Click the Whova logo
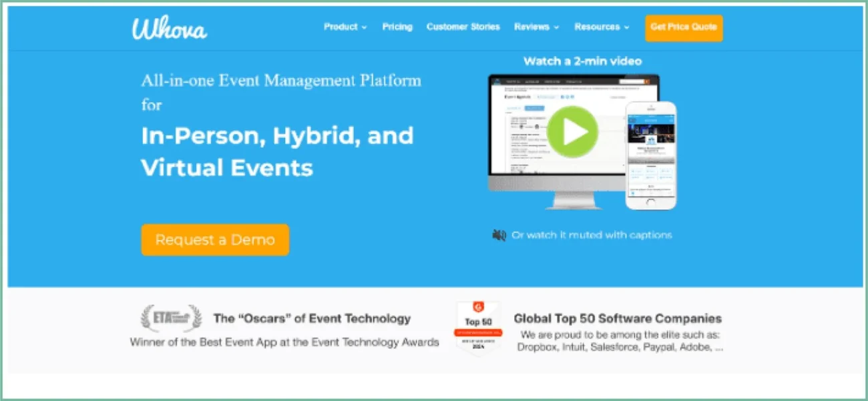868x401 pixels. [x=170, y=28]
